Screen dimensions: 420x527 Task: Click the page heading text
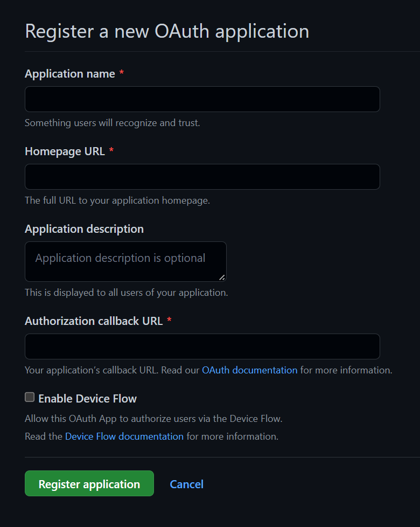tap(167, 31)
